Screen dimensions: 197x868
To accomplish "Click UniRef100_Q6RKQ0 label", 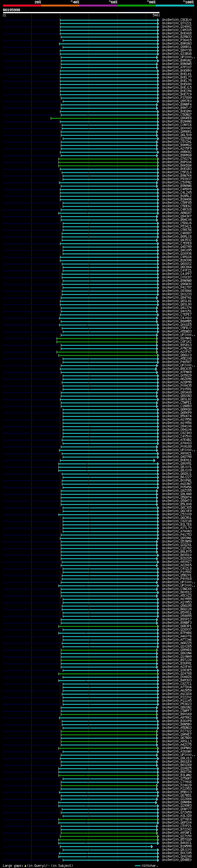I will point(176,410).
